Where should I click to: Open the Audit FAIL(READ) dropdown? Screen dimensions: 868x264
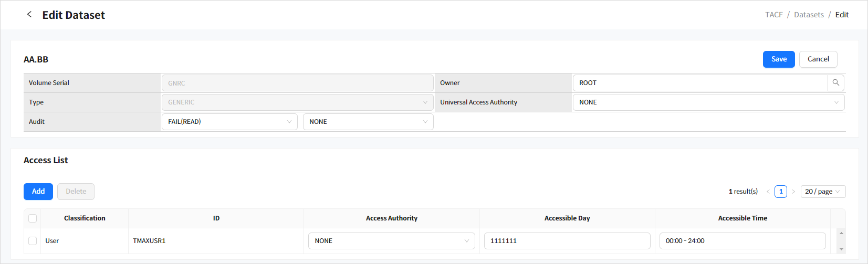click(x=229, y=122)
